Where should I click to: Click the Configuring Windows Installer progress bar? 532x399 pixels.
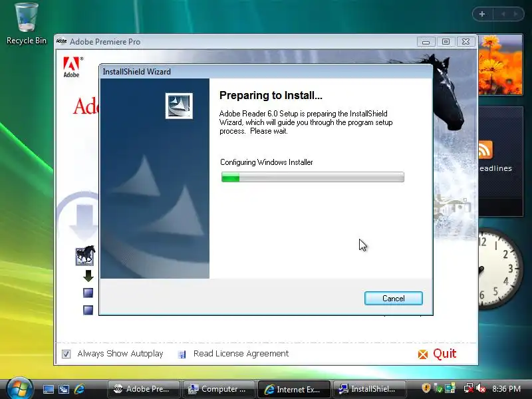tap(313, 177)
